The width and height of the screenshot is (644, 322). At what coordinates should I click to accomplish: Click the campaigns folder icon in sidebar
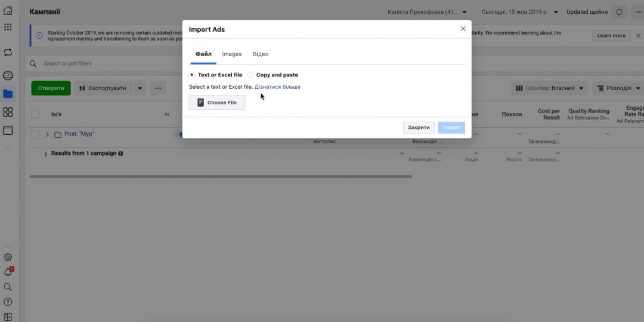pyautogui.click(x=8, y=94)
